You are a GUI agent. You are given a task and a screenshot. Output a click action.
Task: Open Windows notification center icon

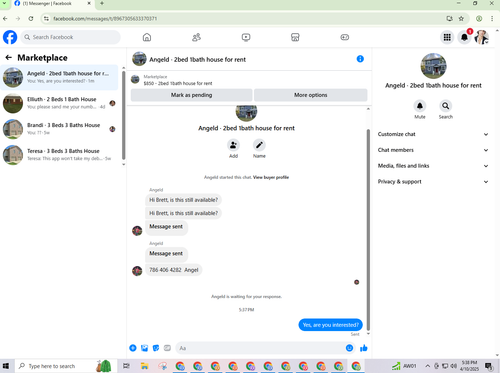(x=489, y=366)
